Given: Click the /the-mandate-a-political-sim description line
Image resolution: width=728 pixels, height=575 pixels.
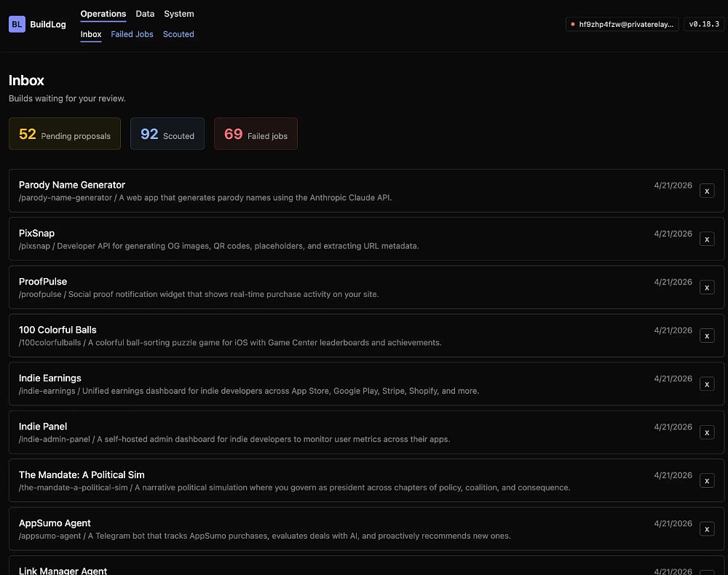Looking at the screenshot, I should [x=294, y=487].
